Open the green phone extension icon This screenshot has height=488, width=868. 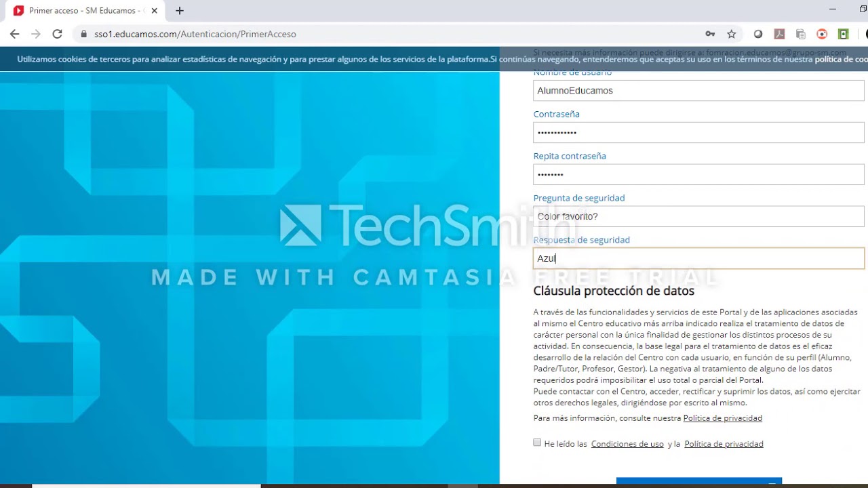click(844, 34)
